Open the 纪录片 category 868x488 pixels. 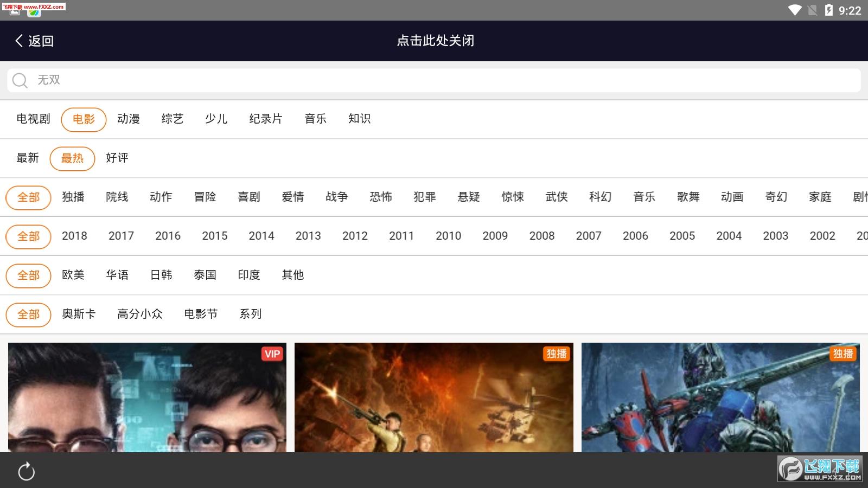266,119
